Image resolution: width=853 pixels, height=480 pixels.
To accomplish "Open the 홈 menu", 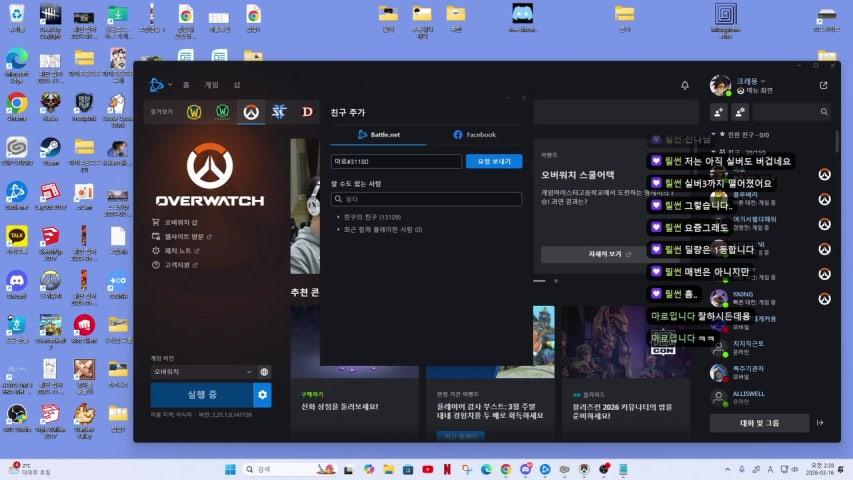I will 186,85.
